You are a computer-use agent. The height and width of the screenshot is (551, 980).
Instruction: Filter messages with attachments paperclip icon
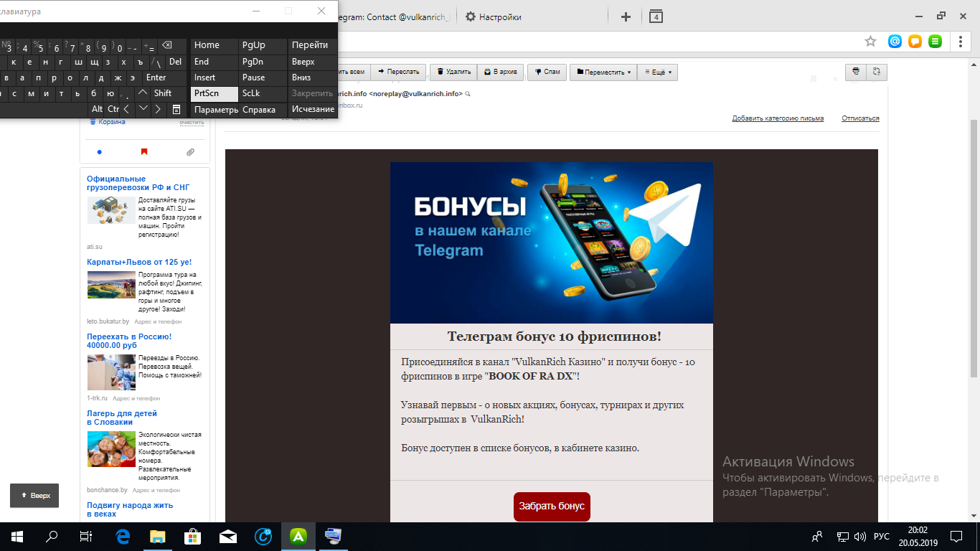click(190, 152)
